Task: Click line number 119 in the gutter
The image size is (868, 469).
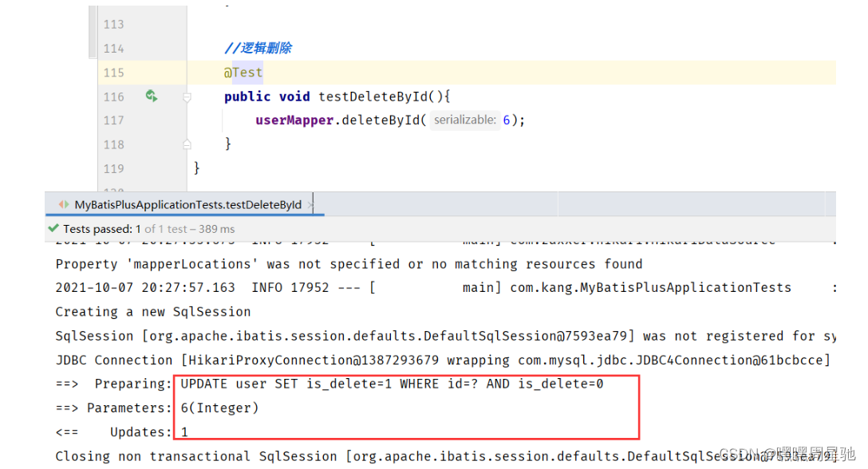Action: (x=113, y=169)
